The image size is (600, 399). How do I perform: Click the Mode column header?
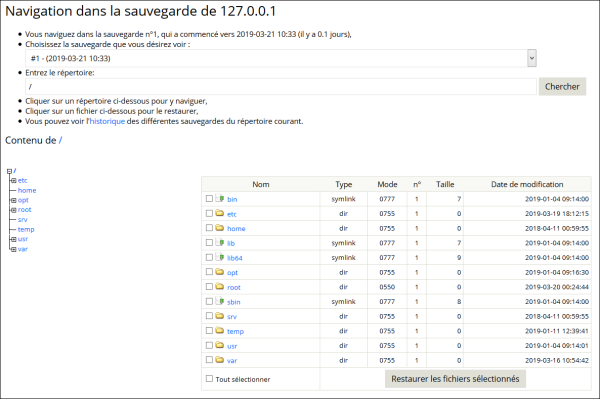coord(387,184)
